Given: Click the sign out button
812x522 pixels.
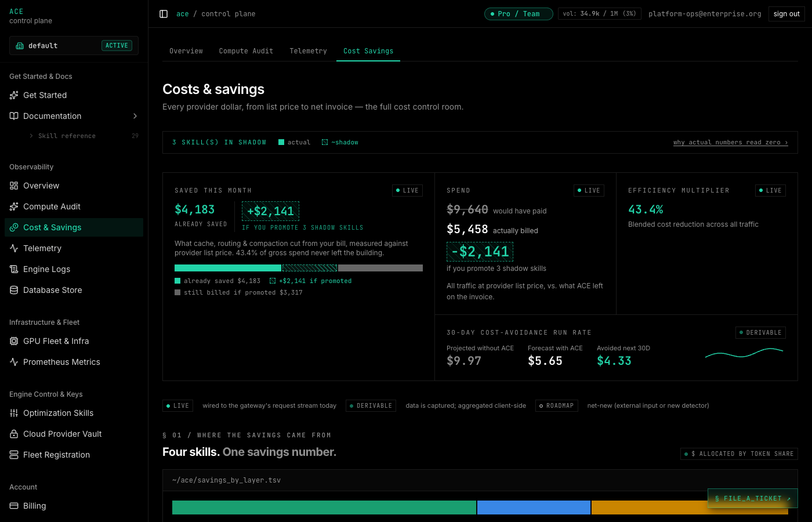Looking at the screenshot, I should (x=786, y=14).
